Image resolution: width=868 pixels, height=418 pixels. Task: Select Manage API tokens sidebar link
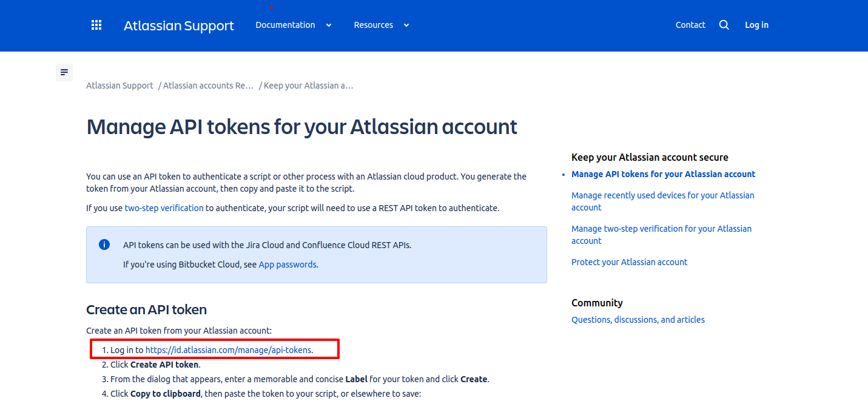point(663,174)
